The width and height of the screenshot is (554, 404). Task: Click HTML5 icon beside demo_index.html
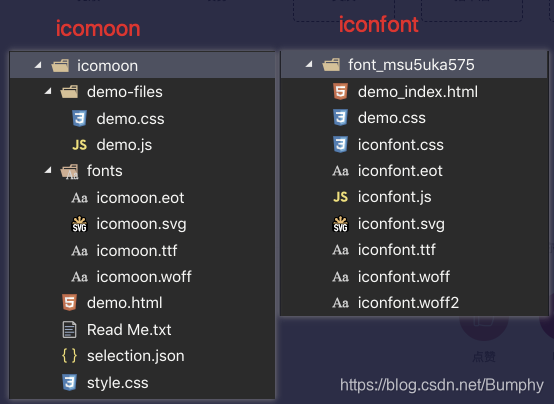coord(341,92)
